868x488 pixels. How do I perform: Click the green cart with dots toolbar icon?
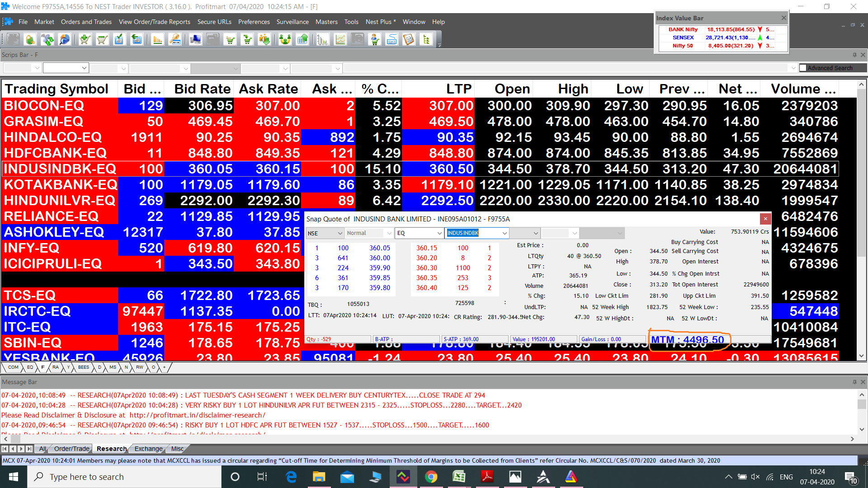point(230,40)
